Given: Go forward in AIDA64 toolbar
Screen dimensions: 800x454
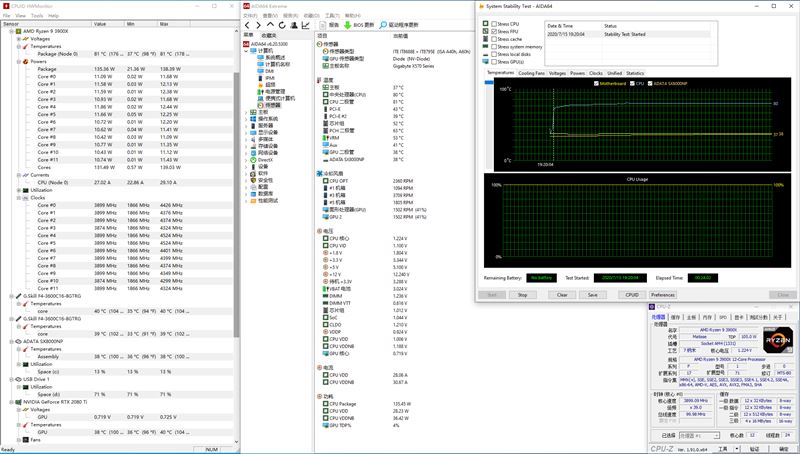Looking at the screenshot, I should click(258, 25).
